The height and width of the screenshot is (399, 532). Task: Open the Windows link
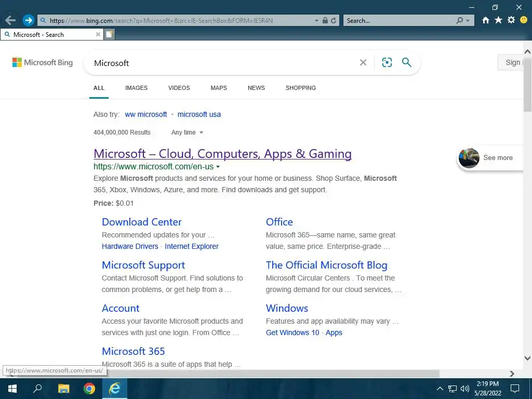click(287, 308)
